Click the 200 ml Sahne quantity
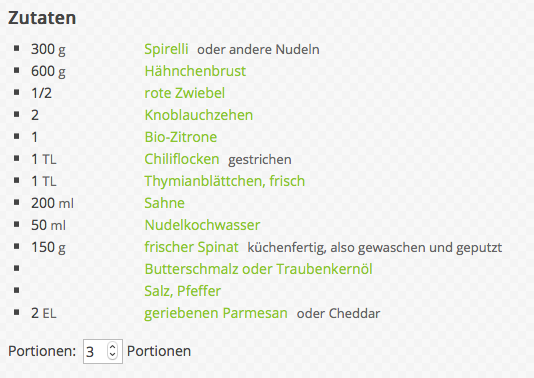The height and width of the screenshot is (378, 534). (x=52, y=203)
